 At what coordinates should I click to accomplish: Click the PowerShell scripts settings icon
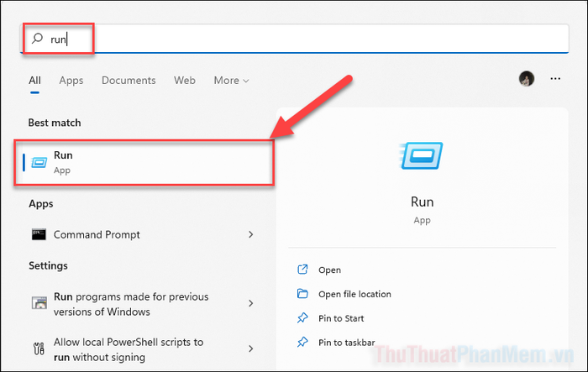pyautogui.click(x=39, y=348)
